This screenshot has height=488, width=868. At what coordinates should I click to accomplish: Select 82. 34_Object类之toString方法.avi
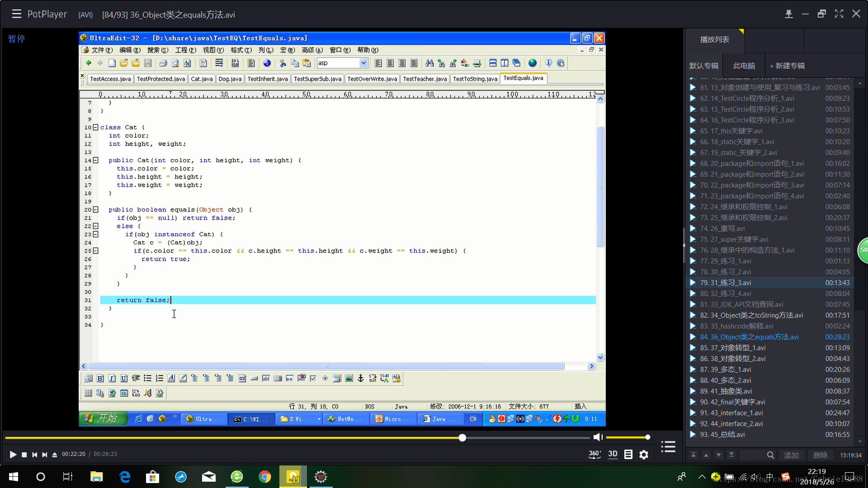click(769, 315)
